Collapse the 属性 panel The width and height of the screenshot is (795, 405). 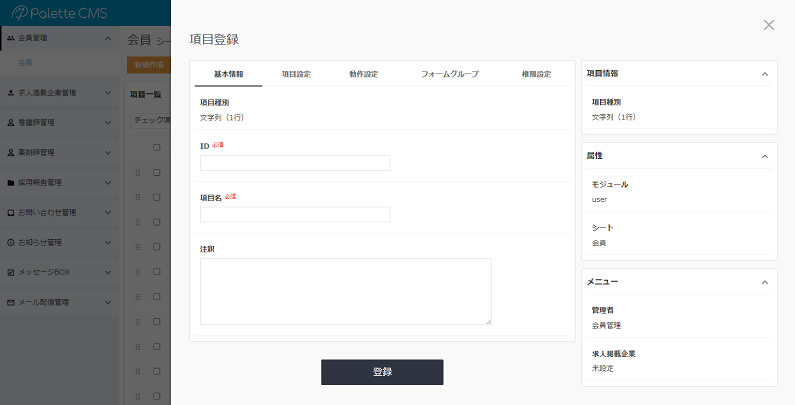tap(764, 157)
